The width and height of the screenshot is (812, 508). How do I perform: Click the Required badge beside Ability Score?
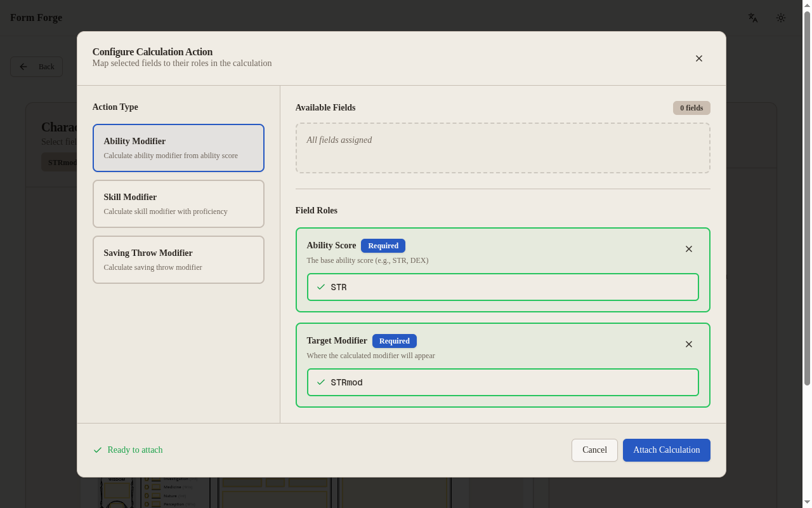point(383,246)
